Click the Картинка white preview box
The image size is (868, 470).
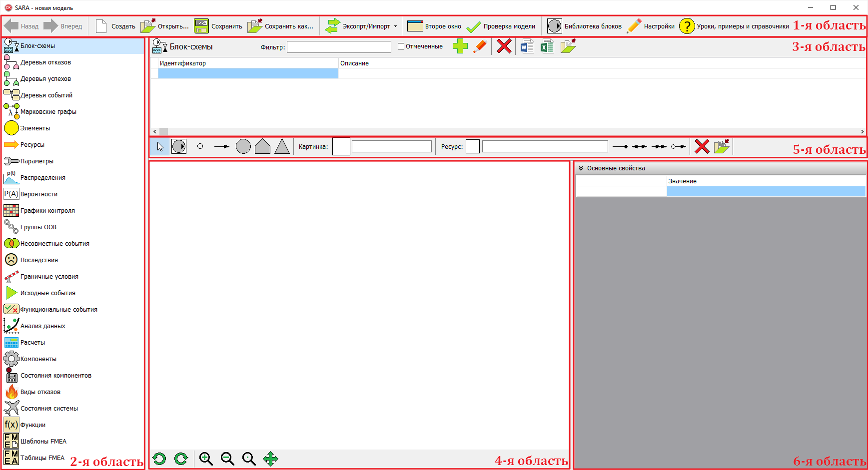(x=341, y=147)
